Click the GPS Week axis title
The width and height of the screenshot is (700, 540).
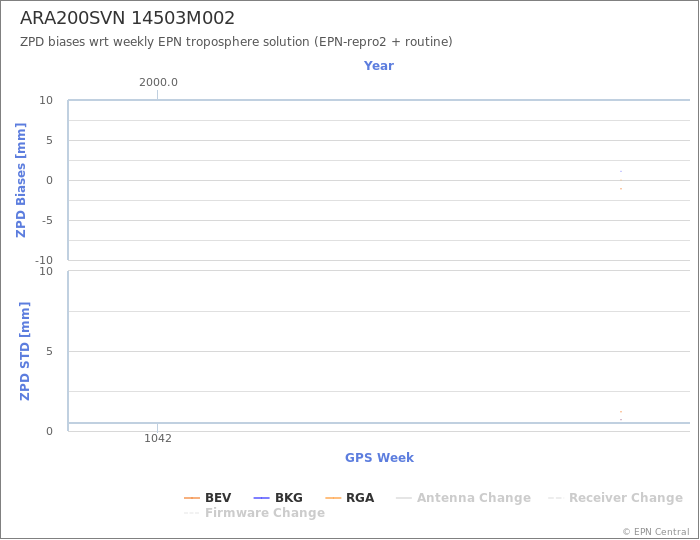(x=379, y=457)
